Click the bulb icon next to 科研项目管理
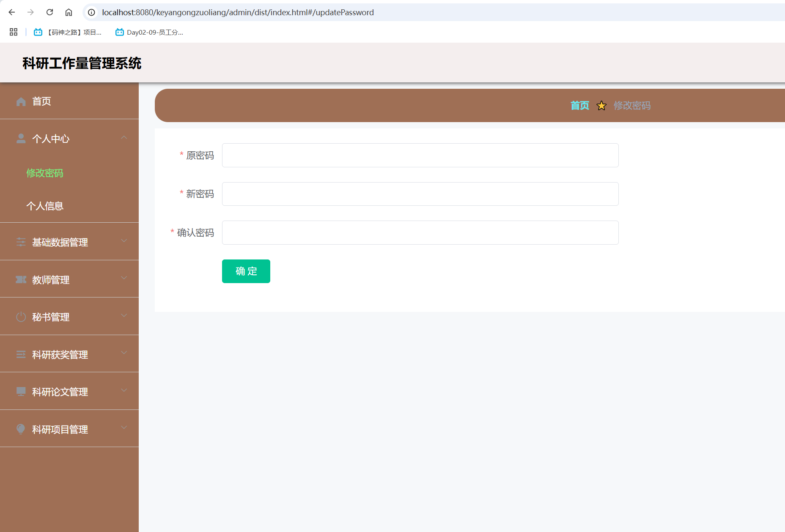This screenshot has width=785, height=532. click(21, 429)
